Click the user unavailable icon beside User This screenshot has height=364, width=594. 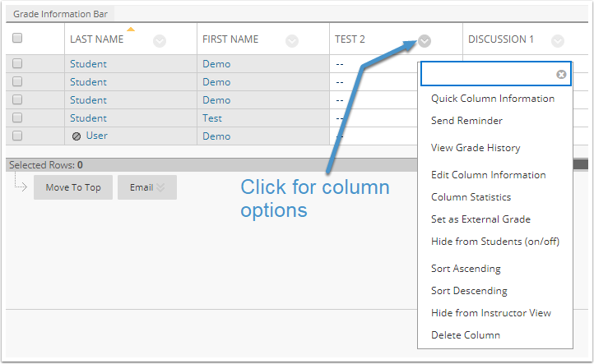tap(77, 136)
